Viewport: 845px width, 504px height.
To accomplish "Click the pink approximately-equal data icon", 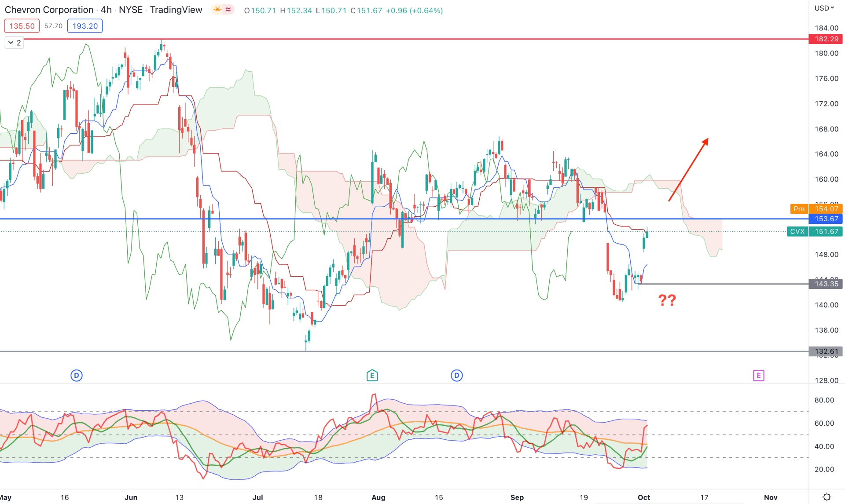I will pos(228,9).
